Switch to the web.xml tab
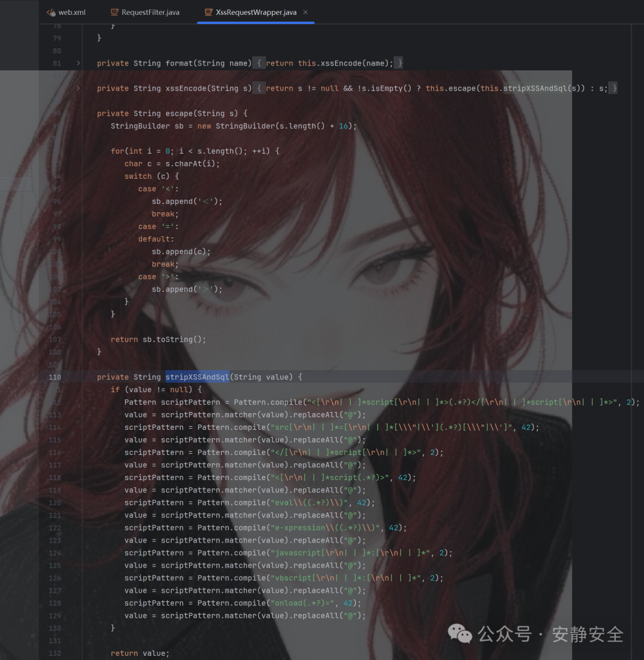The image size is (644, 660). click(x=71, y=12)
